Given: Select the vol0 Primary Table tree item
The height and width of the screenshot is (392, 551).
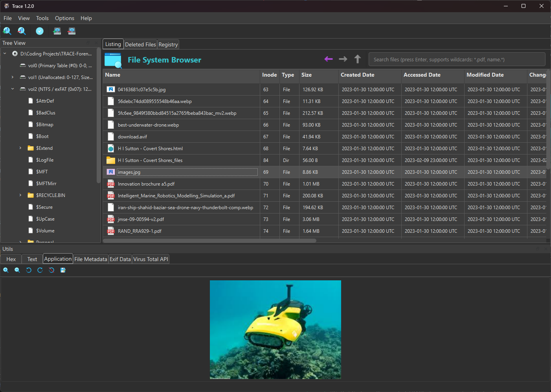Looking at the screenshot, I should click(56, 66).
